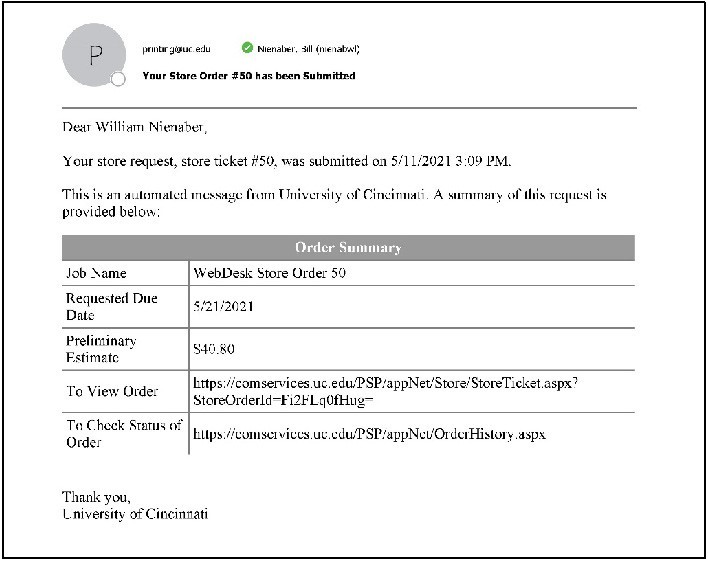Viewport: 708px width, 561px height.
Task: Click the green check mark beside Nienaber
Action: [x=246, y=48]
